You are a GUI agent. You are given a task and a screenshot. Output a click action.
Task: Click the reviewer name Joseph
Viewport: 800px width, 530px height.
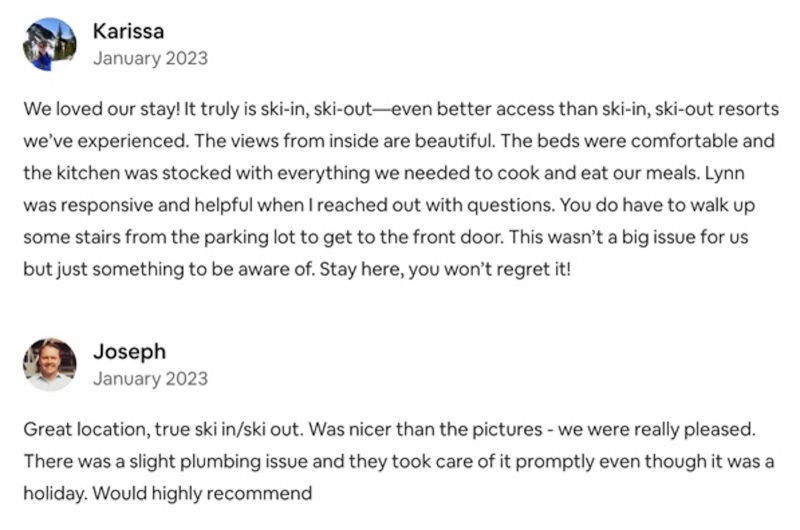coord(130,351)
